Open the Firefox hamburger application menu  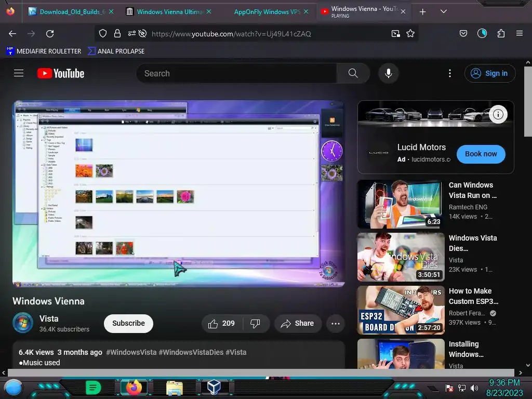coord(520,33)
